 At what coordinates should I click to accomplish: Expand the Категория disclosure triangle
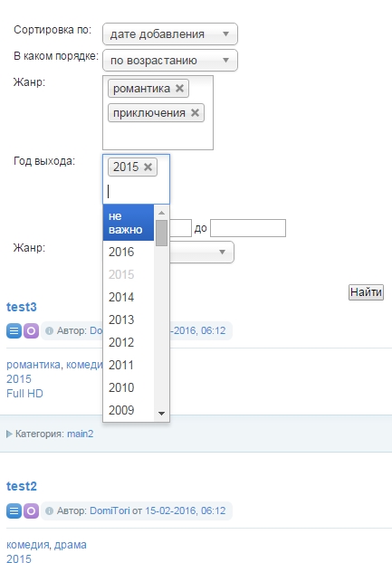coord(9,434)
